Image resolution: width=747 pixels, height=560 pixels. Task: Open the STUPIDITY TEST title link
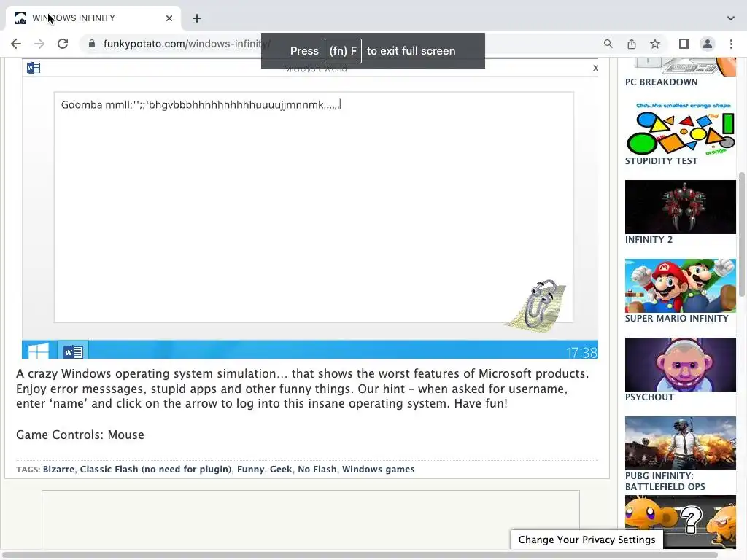661,161
